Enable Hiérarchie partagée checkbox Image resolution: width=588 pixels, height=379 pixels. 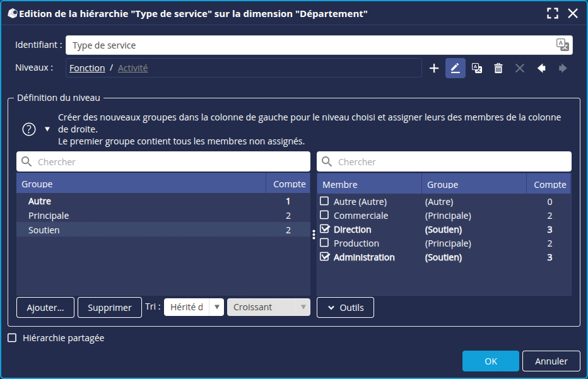tap(12, 338)
